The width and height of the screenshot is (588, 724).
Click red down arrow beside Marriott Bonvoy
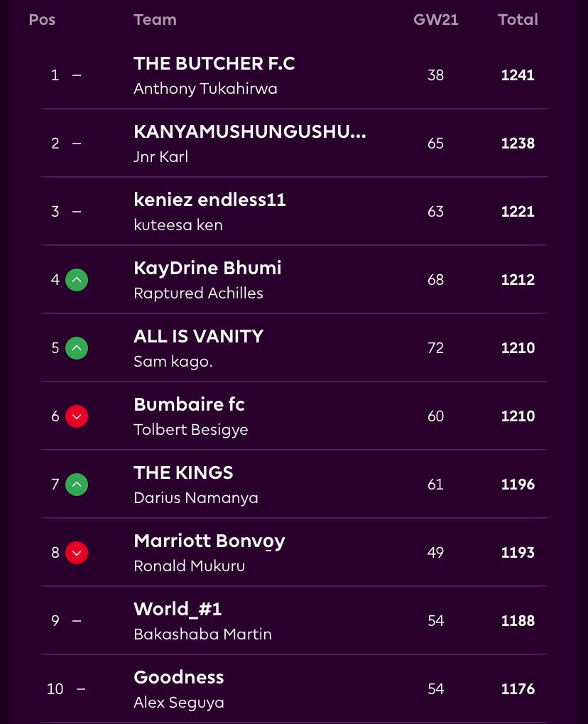click(x=77, y=553)
